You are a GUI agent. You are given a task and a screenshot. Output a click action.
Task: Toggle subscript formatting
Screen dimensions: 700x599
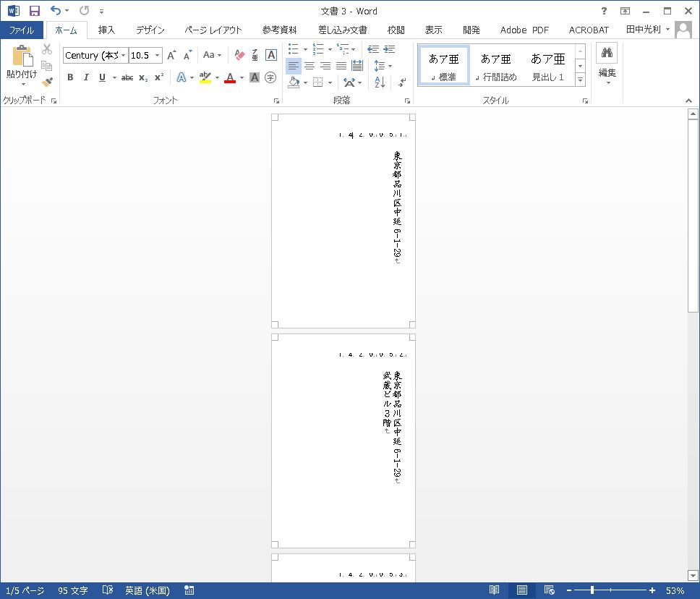143,77
